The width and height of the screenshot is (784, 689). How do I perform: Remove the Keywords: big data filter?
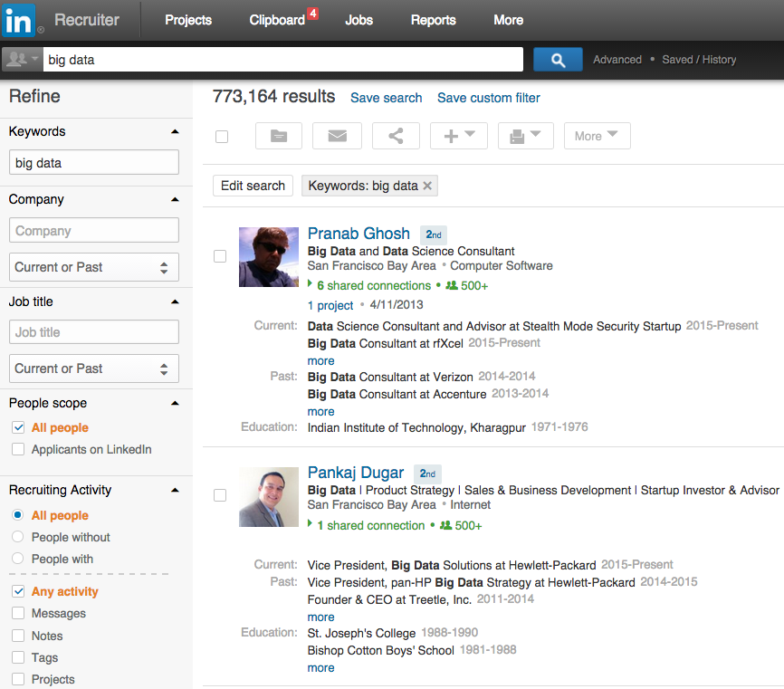(x=428, y=186)
